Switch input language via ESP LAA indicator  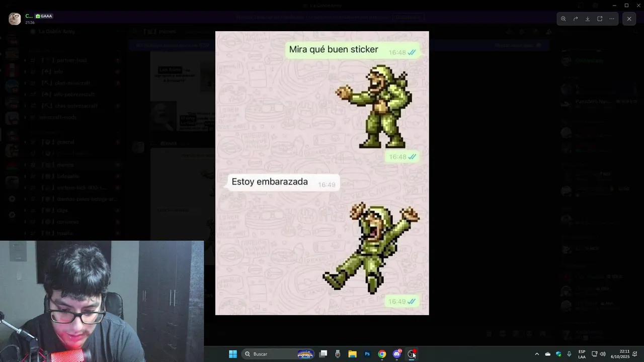coord(582,354)
